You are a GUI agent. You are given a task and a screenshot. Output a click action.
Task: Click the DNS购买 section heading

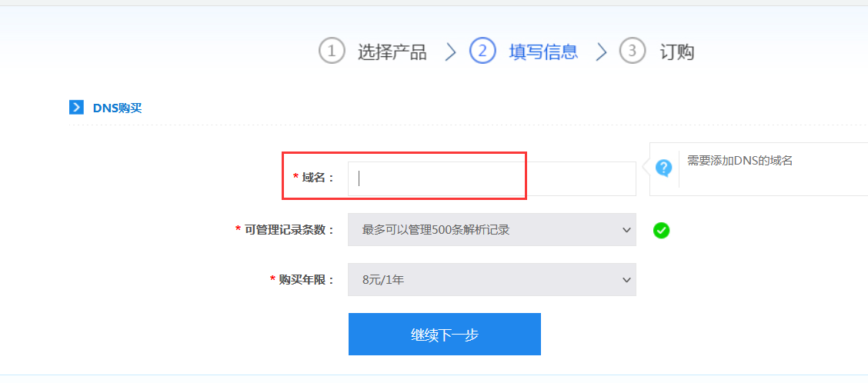(118, 108)
